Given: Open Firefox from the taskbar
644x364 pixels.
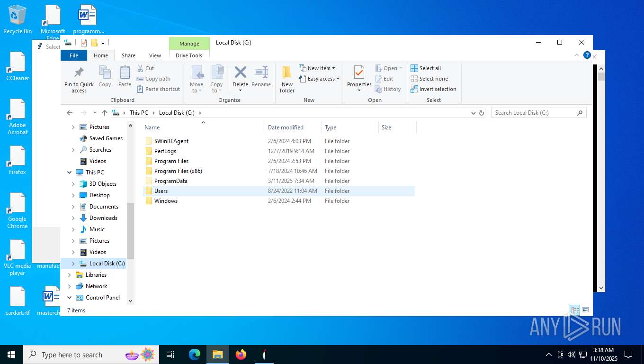Looking at the screenshot, I should [x=241, y=355].
